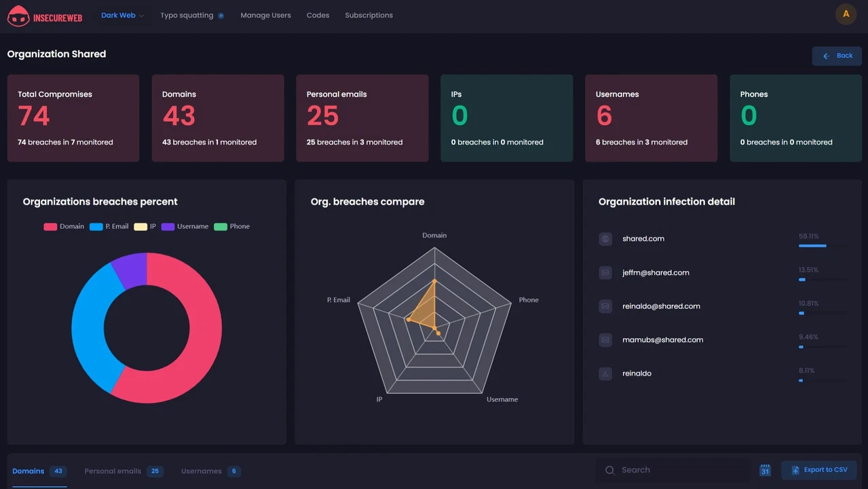
Task: Click the email icon beside jeffm@shared.com
Action: coord(605,273)
